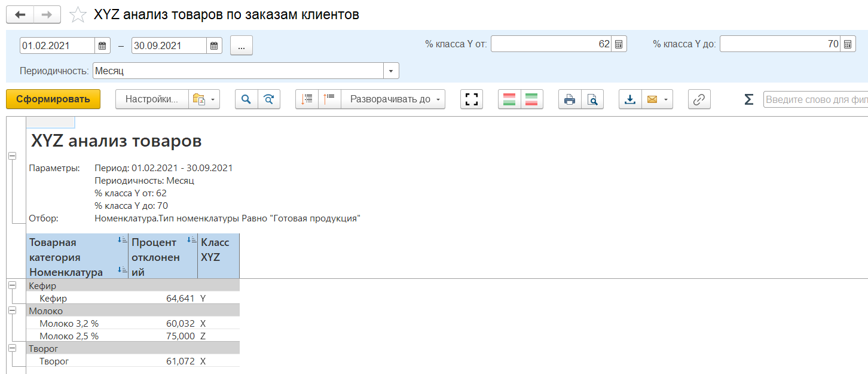Click the filter search input field
Image resolution: width=868 pixels, height=374 pixels.
[815, 99]
